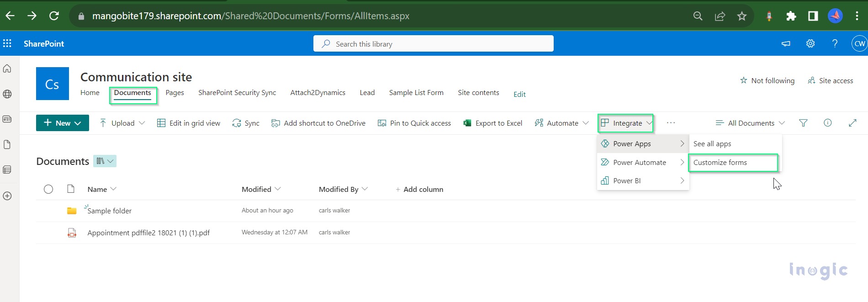Reload the browser page
868x302 pixels.
coord(54,16)
